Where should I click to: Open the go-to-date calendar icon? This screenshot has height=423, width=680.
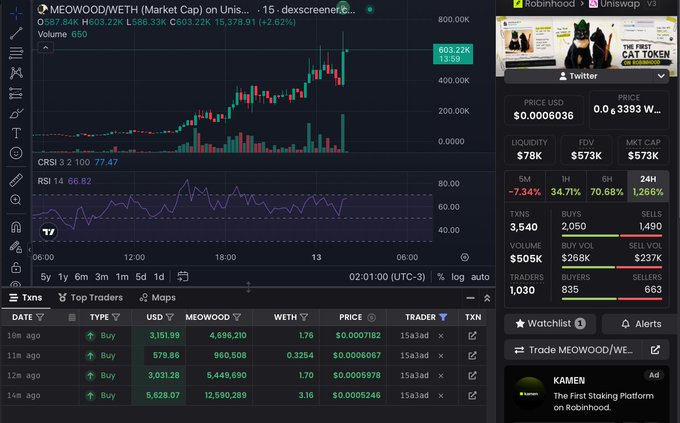pyautogui.click(x=183, y=276)
